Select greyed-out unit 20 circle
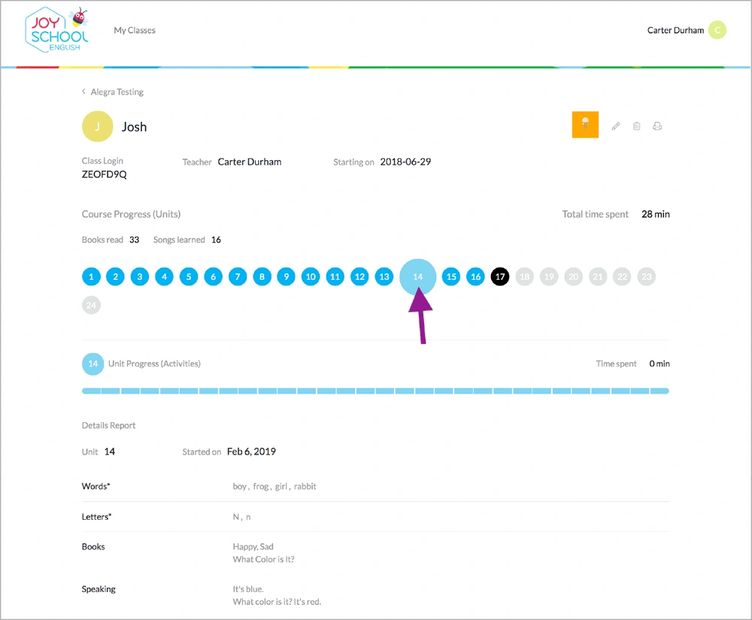The height and width of the screenshot is (620, 752). click(573, 277)
